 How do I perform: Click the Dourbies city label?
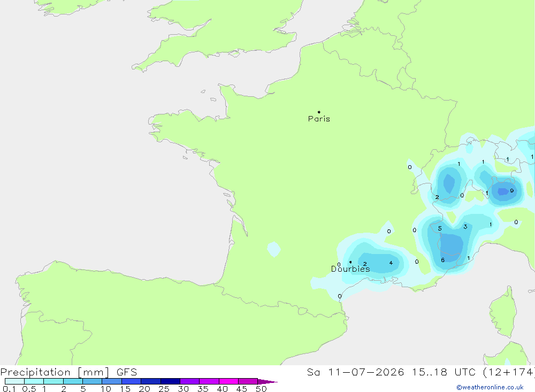tap(350, 269)
